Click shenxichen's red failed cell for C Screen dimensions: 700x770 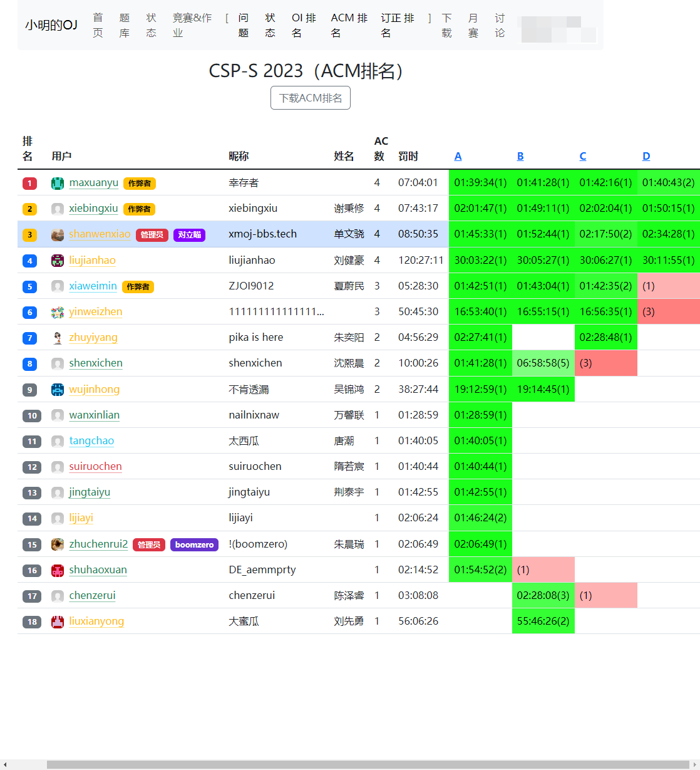coord(605,363)
